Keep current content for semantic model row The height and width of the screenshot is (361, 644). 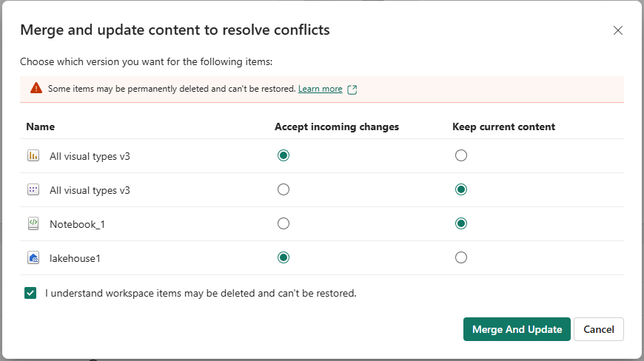click(461, 189)
